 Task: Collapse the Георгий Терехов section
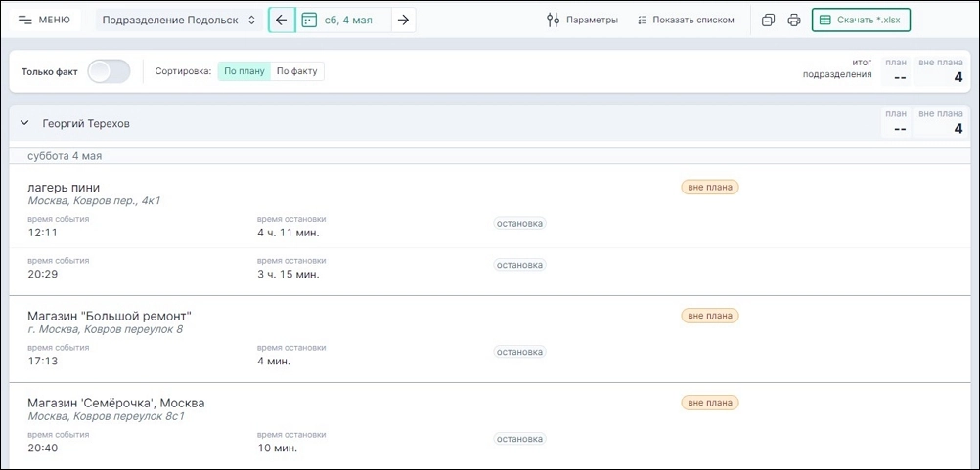(24, 124)
